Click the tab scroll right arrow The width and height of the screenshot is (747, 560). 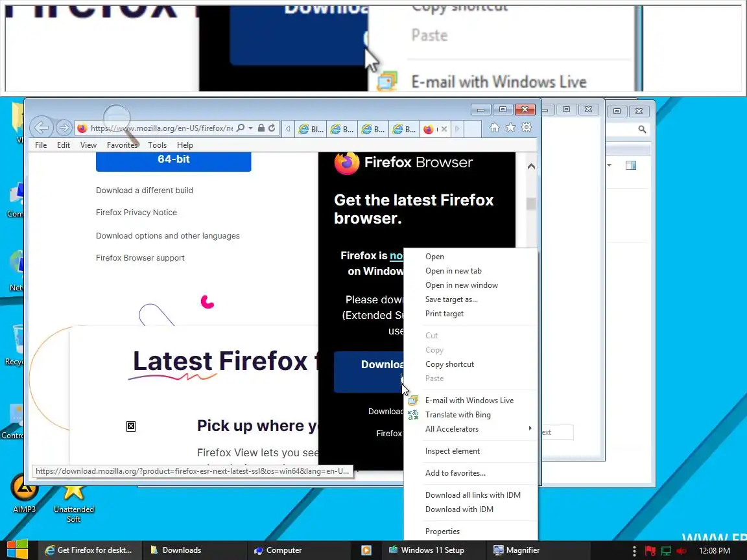click(x=457, y=128)
